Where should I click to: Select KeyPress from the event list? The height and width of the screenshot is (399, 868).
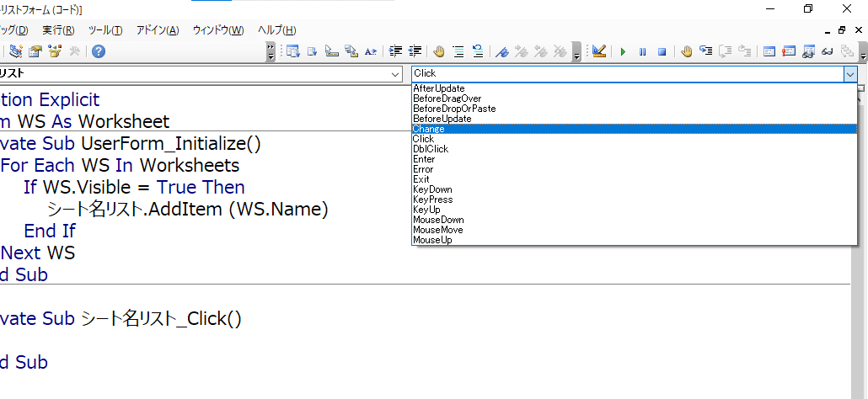(635, 199)
